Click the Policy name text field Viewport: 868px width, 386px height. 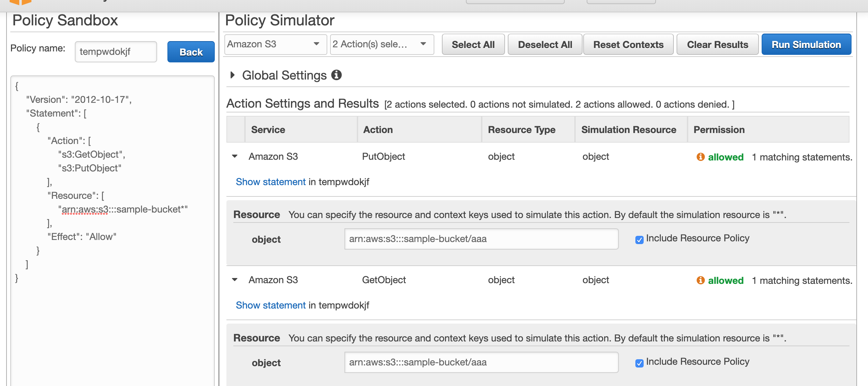[116, 52]
